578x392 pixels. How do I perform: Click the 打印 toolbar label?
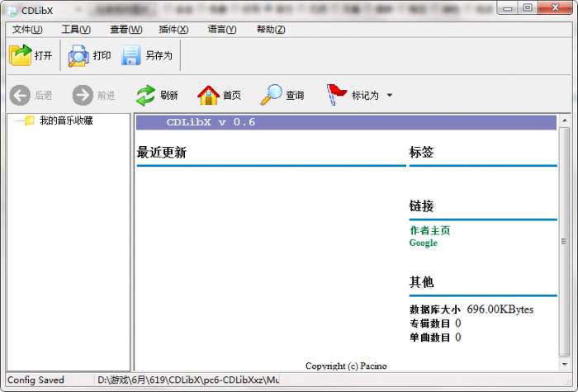point(102,55)
